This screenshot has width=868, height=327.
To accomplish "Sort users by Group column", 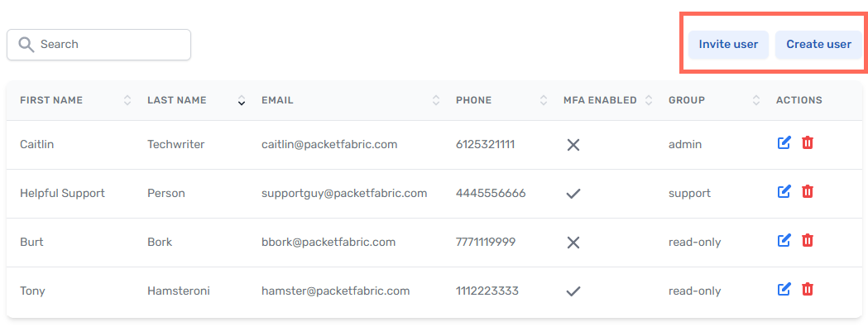I will [756, 100].
